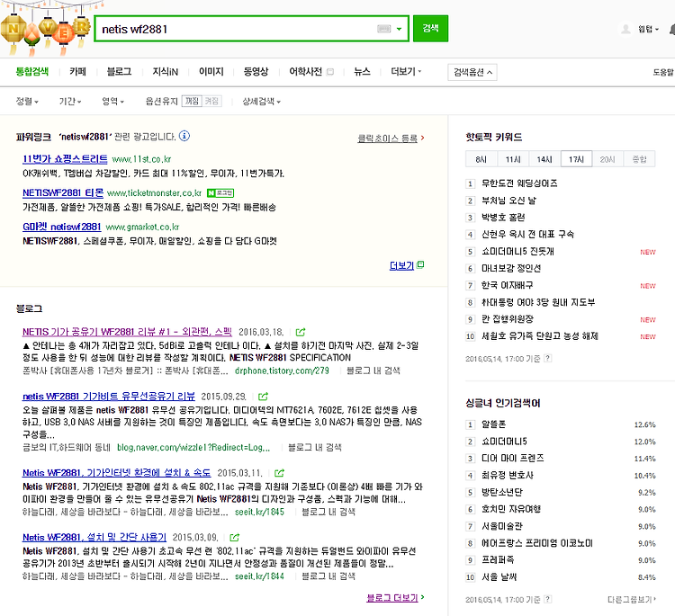Open the user profile avatar icon
675x616 pixels.
(x=625, y=29)
